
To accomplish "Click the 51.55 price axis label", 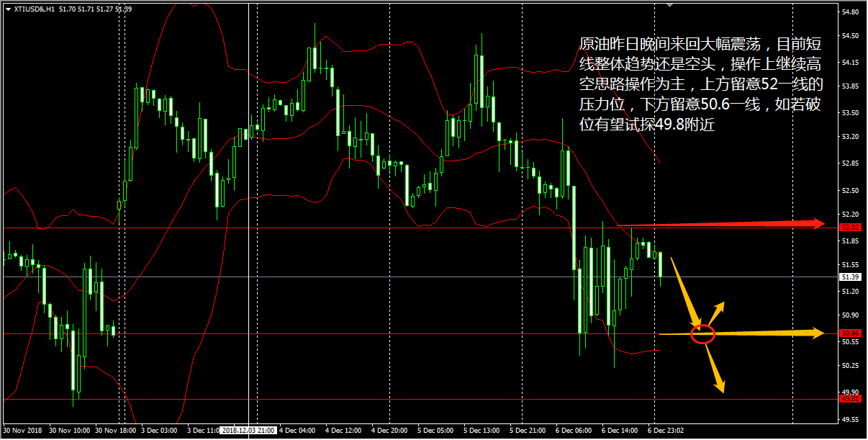I will pyautogui.click(x=851, y=265).
